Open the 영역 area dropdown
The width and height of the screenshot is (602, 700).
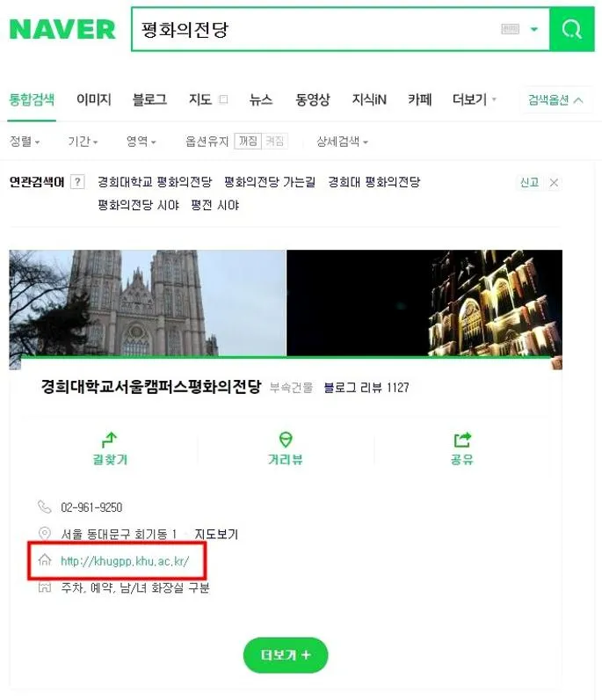coord(141,142)
